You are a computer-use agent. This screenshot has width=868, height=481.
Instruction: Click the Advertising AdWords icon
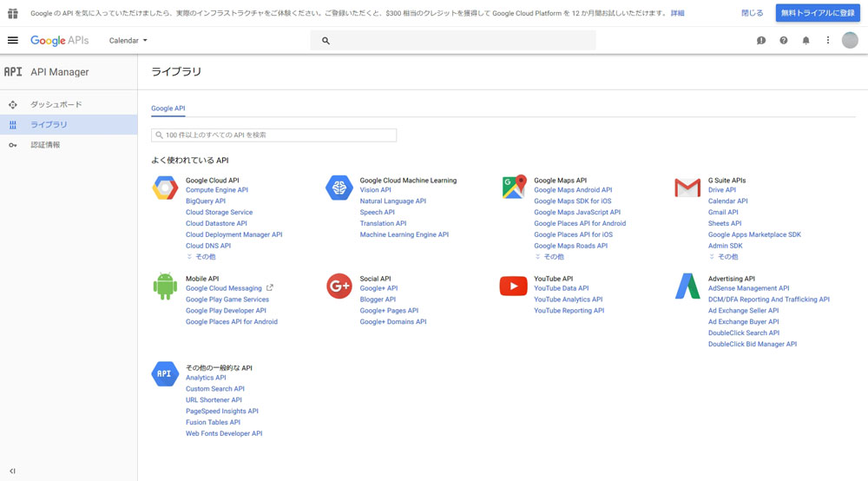click(x=687, y=286)
